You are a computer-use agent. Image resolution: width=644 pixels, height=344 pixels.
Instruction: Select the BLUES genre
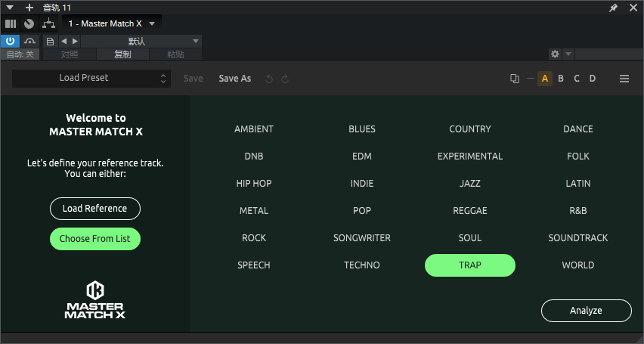coord(362,129)
